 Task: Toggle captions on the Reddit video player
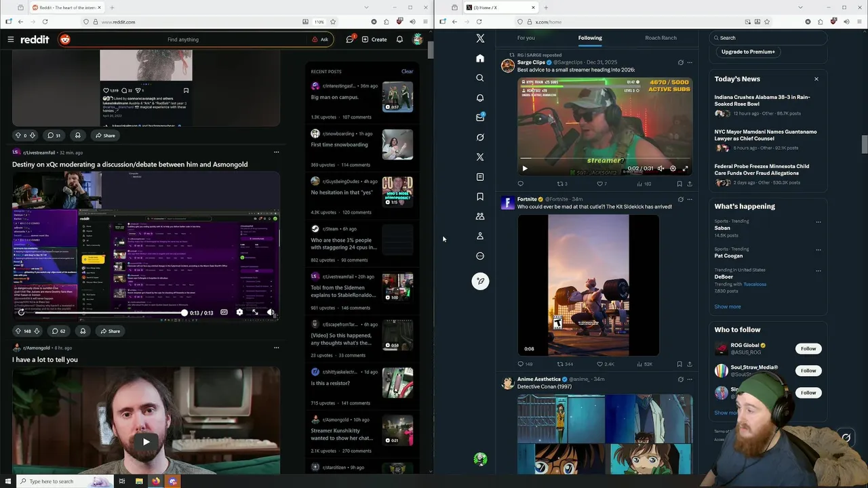click(x=224, y=312)
